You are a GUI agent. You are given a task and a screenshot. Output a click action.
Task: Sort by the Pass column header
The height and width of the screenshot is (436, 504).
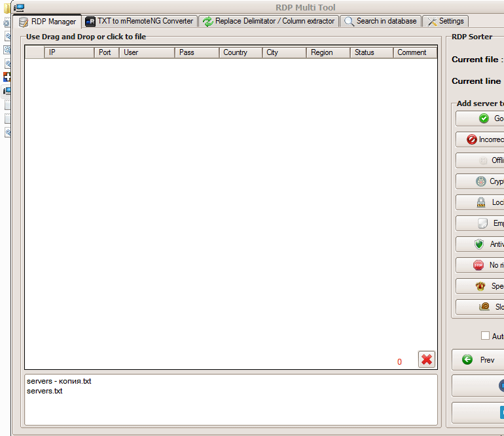pos(197,52)
